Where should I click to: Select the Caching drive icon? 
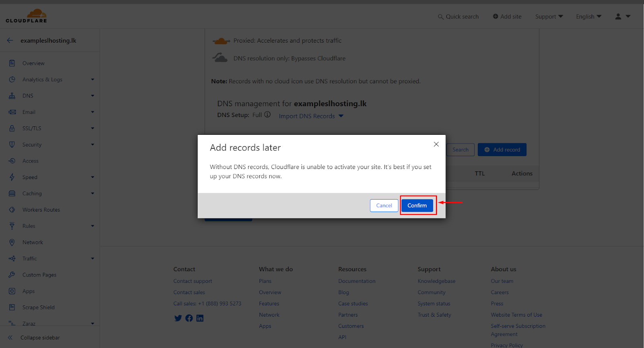tap(12, 194)
